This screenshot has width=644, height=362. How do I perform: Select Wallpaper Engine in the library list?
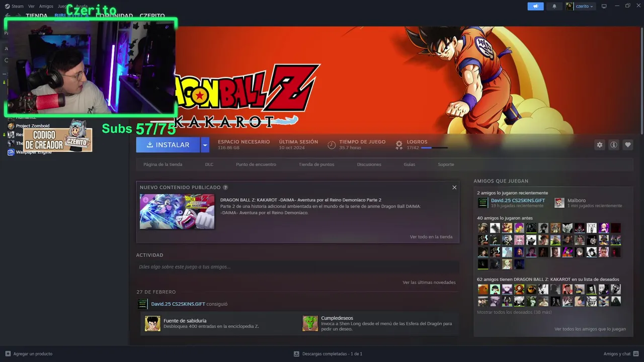34,152
